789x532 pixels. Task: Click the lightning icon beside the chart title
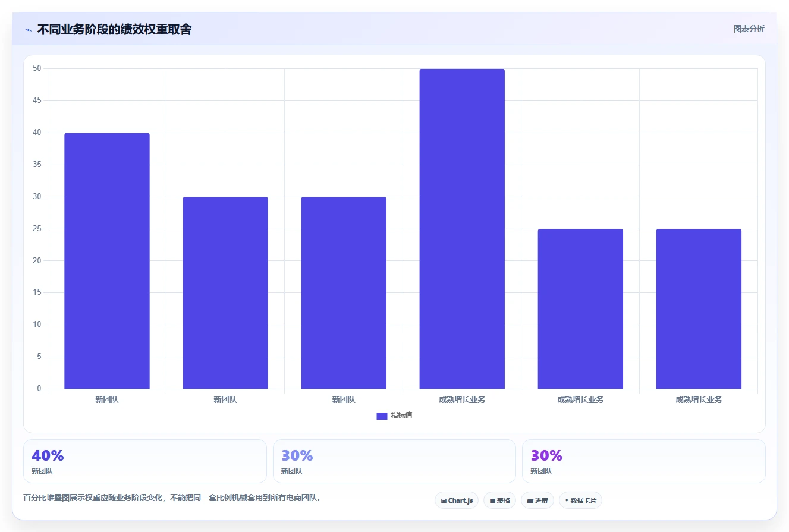coord(29,30)
